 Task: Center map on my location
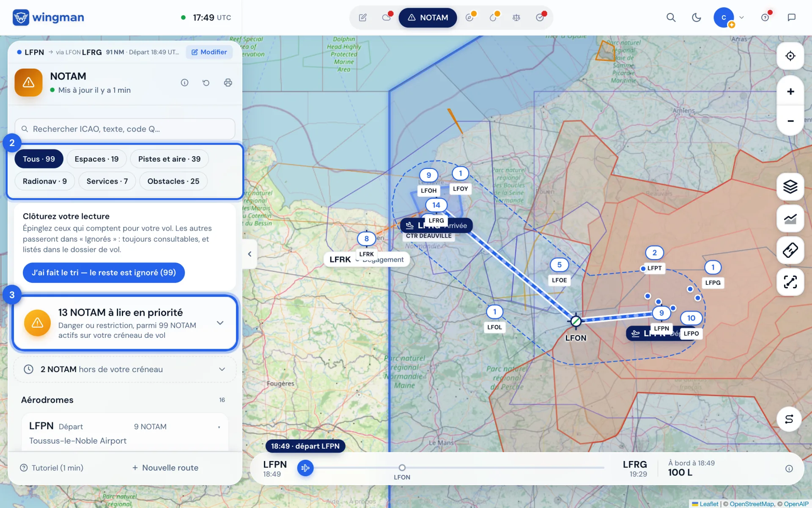790,56
